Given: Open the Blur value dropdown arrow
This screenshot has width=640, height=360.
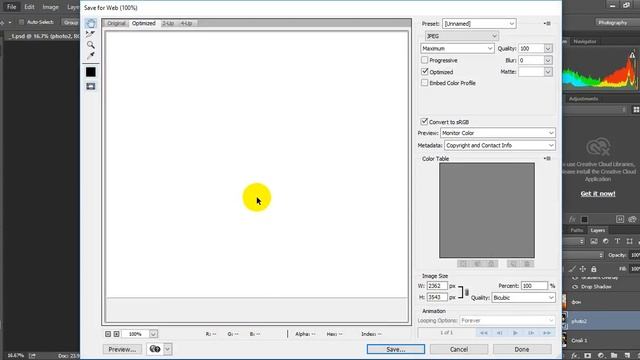Looking at the screenshot, I should (x=548, y=60).
